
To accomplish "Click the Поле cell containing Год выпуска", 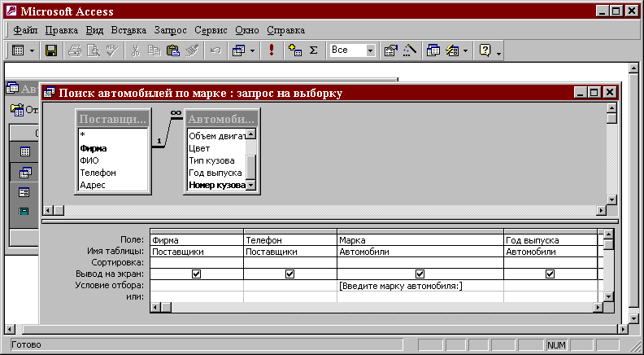I will tap(550, 240).
